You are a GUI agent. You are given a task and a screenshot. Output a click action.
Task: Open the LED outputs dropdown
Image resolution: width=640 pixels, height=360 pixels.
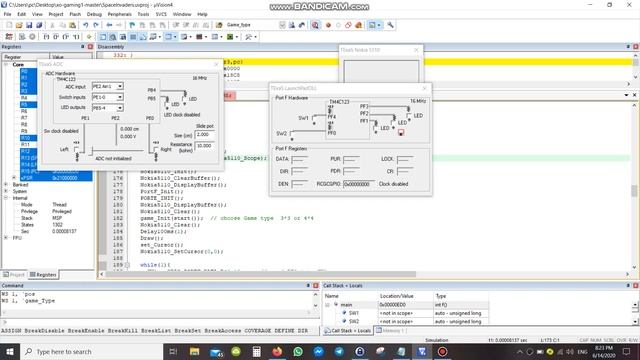click(x=120, y=108)
